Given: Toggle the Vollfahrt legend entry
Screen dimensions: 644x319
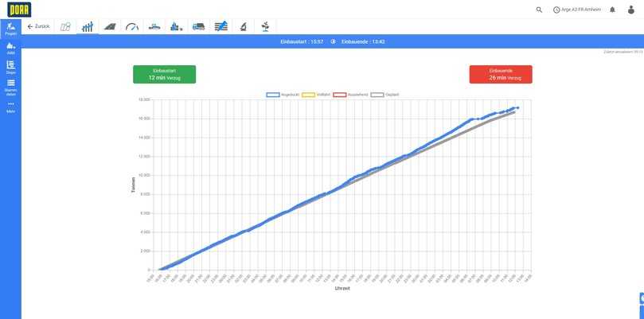Looking at the screenshot, I should [317, 95].
